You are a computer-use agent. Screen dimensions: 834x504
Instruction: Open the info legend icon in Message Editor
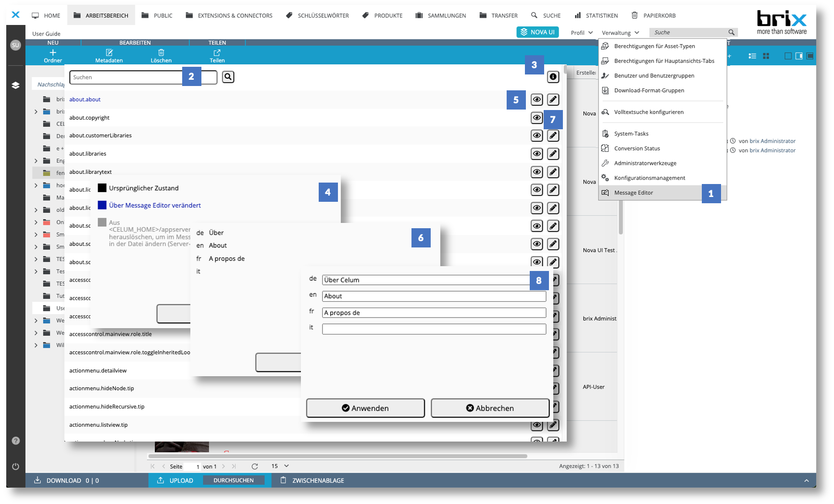tap(553, 77)
